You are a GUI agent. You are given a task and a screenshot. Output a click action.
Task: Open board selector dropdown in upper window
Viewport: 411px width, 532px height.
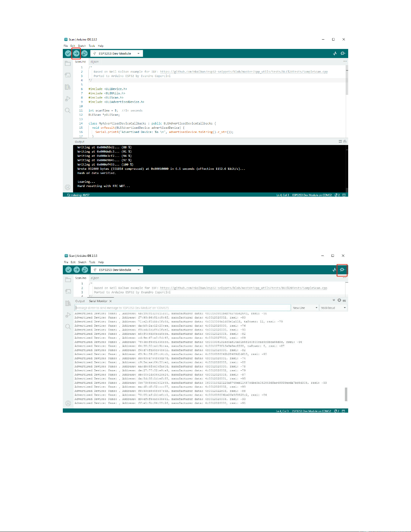point(117,53)
